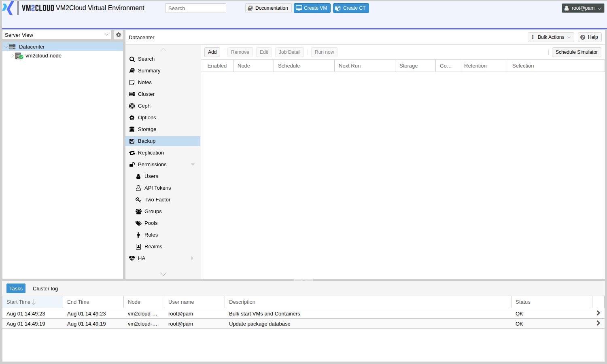
Task: Open the Documentation button
Action: [x=268, y=8]
